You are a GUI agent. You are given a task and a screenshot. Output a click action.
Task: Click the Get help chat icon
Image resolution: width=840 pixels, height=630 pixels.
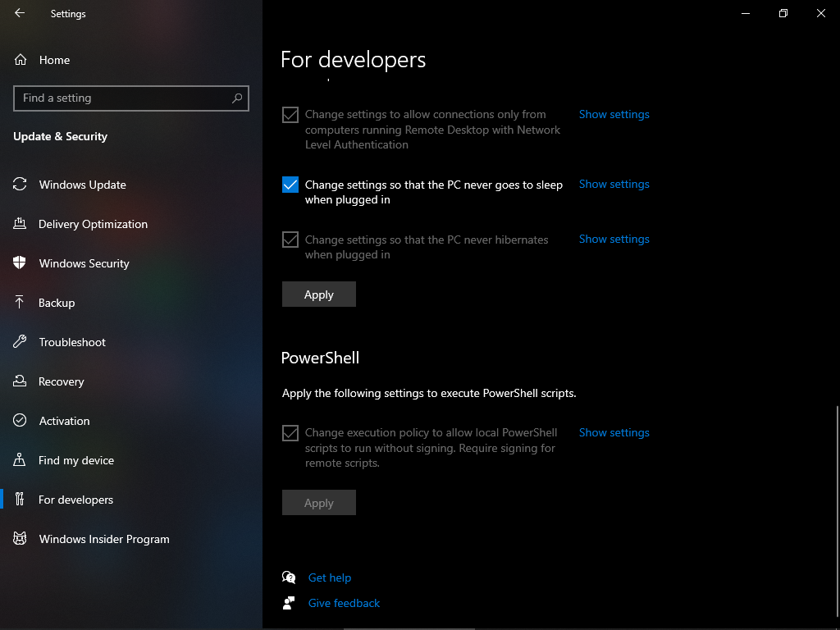click(x=289, y=577)
